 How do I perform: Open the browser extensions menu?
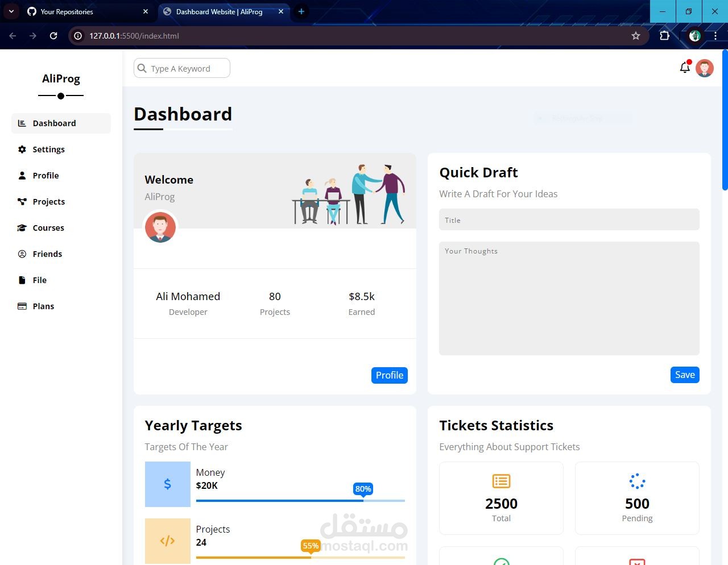pos(664,35)
